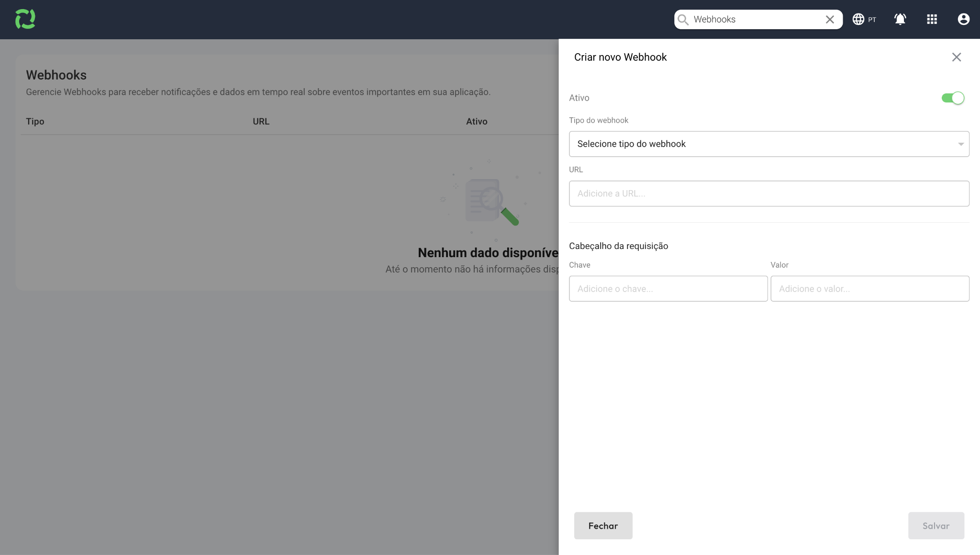Image resolution: width=980 pixels, height=555 pixels.
Task: Click the Criar novo Webhook heading
Action: coord(621,57)
